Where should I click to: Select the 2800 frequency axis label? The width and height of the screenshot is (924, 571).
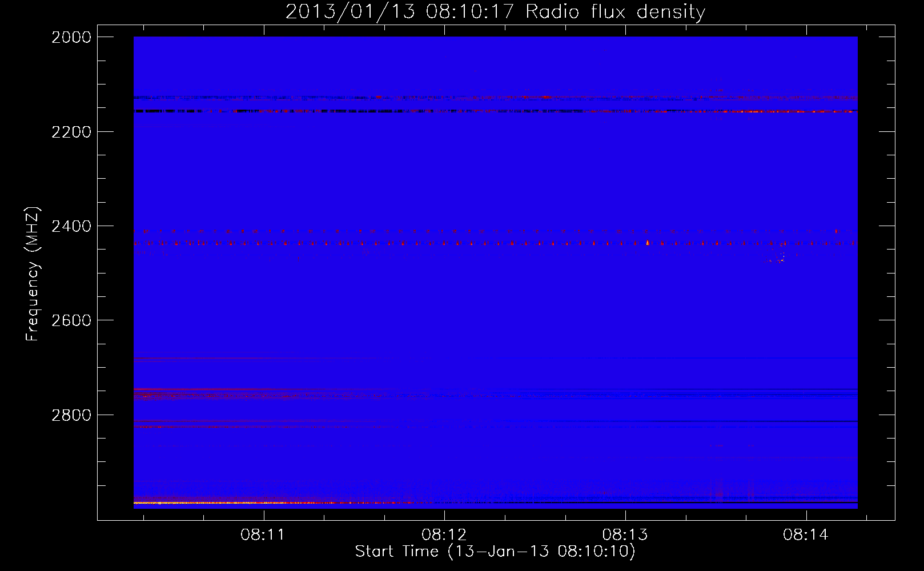click(71, 415)
